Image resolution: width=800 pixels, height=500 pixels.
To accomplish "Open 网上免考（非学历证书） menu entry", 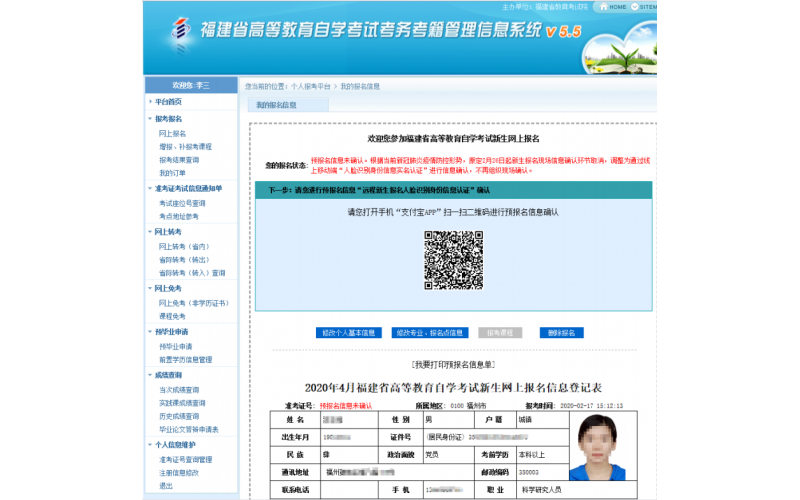I will (194, 303).
